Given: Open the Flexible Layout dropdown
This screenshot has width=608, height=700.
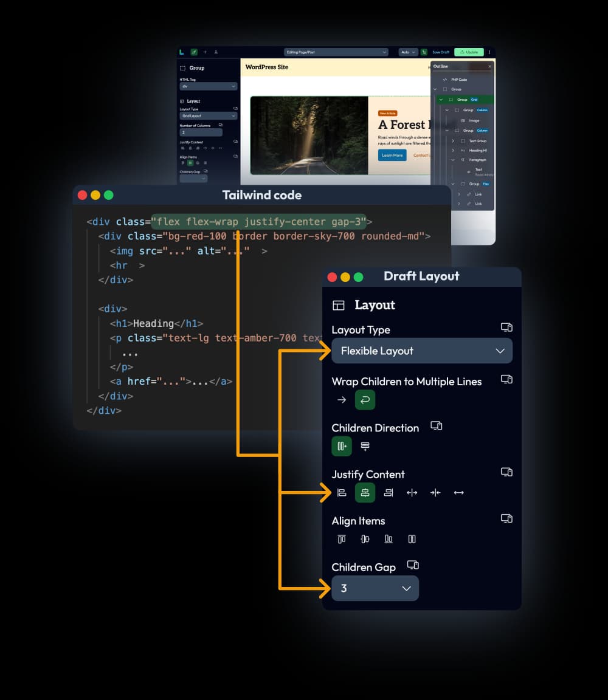Looking at the screenshot, I should (422, 351).
